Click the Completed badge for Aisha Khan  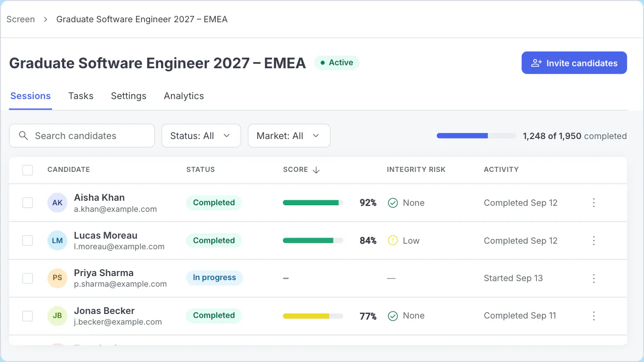click(214, 203)
